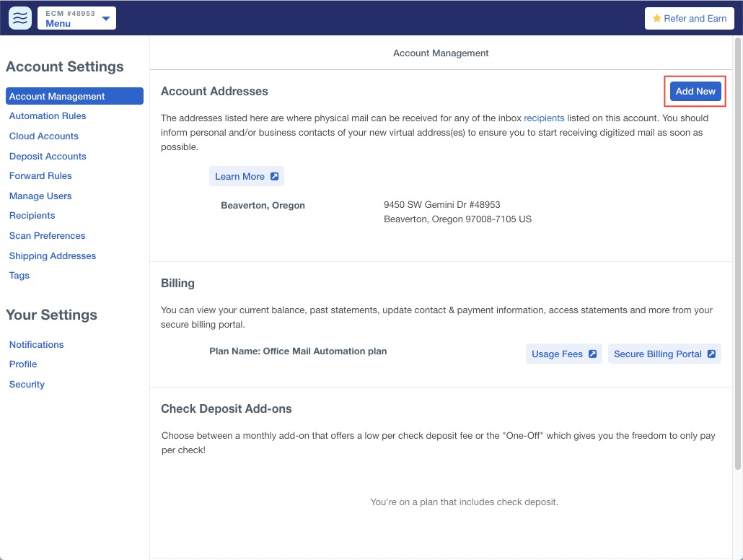Open Profile settings
743x560 pixels.
(x=23, y=364)
